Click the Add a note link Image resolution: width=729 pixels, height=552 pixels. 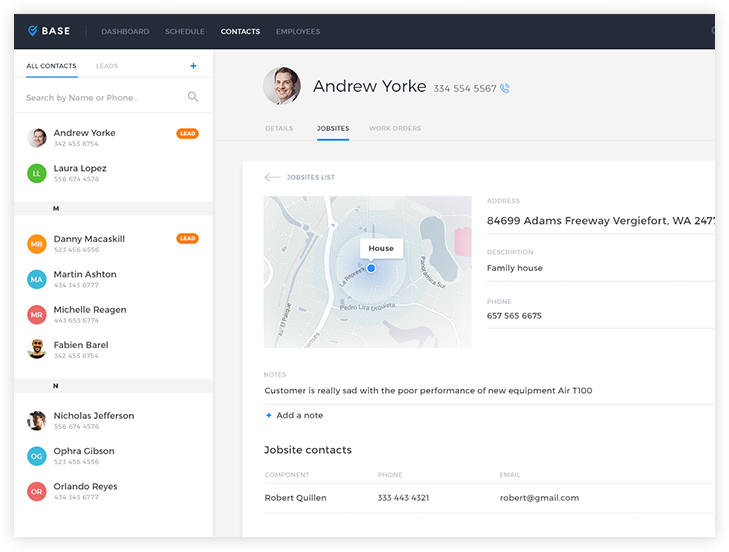(299, 415)
